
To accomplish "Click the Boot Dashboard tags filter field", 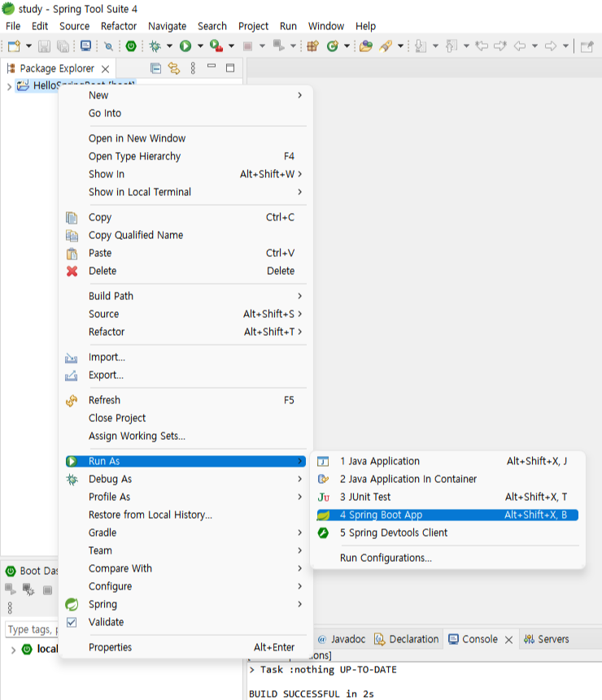I will coord(32,629).
